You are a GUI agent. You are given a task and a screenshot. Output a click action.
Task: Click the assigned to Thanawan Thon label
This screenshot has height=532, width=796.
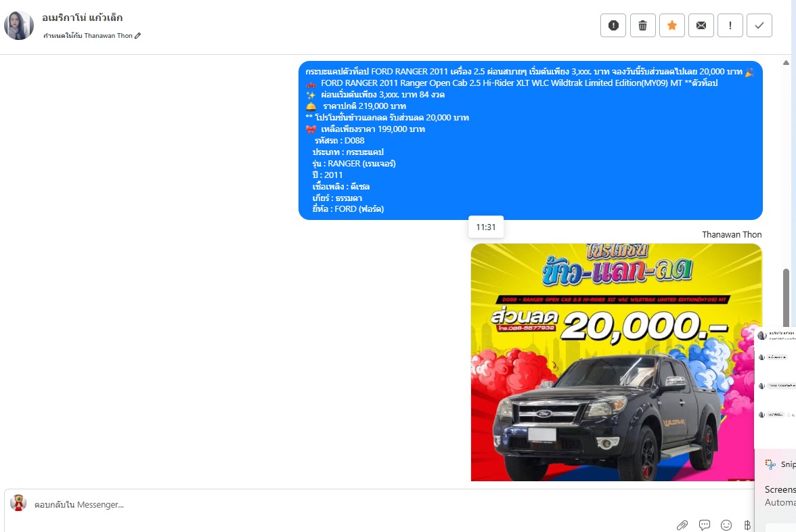(x=88, y=35)
